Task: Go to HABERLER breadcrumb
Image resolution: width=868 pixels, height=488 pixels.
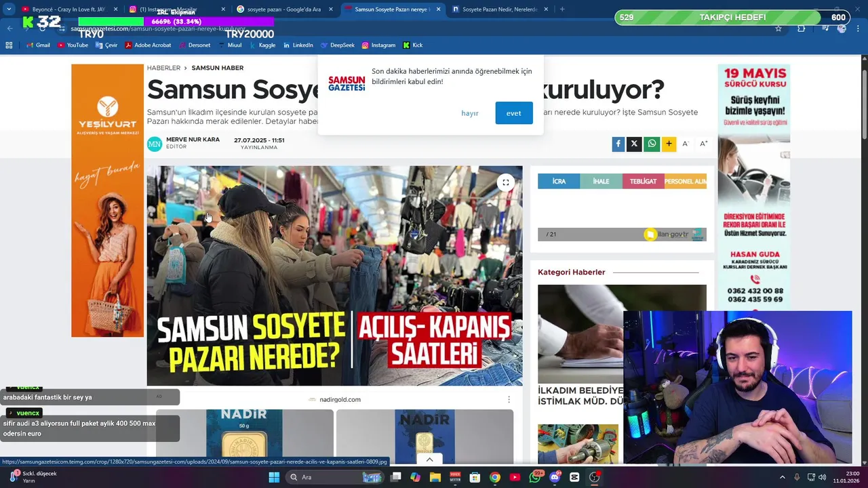Action: 163,68
